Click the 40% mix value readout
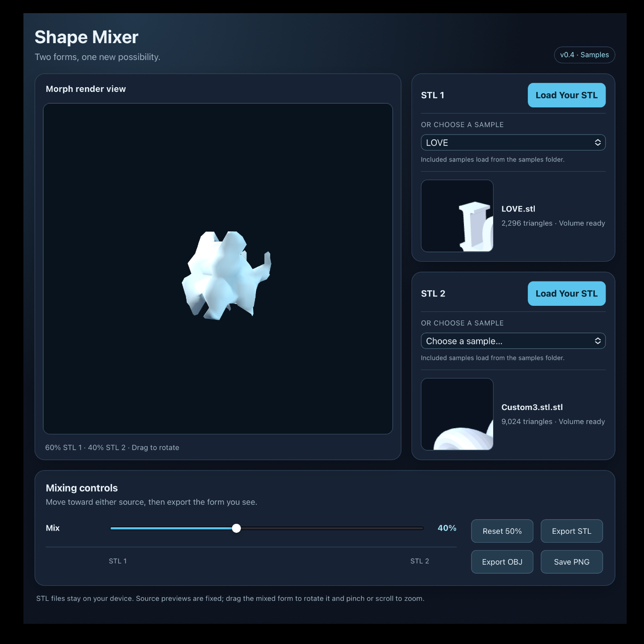The height and width of the screenshot is (644, 644). point(447,528)
